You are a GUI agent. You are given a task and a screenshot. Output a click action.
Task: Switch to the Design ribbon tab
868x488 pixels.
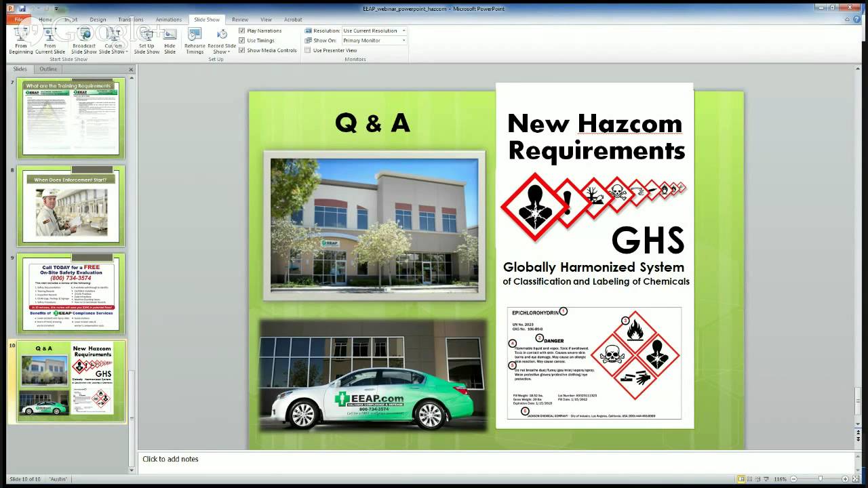click(98, 20)
